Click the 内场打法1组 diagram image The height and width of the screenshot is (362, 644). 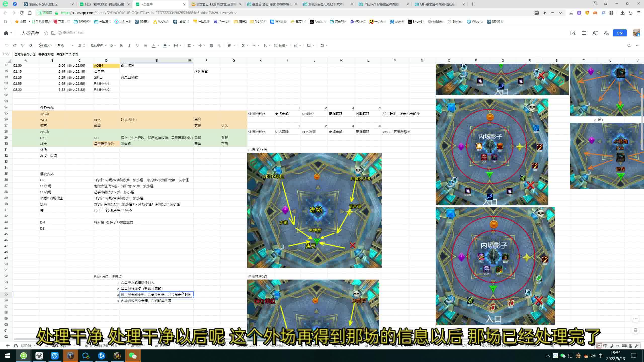[x=314, y=210]
